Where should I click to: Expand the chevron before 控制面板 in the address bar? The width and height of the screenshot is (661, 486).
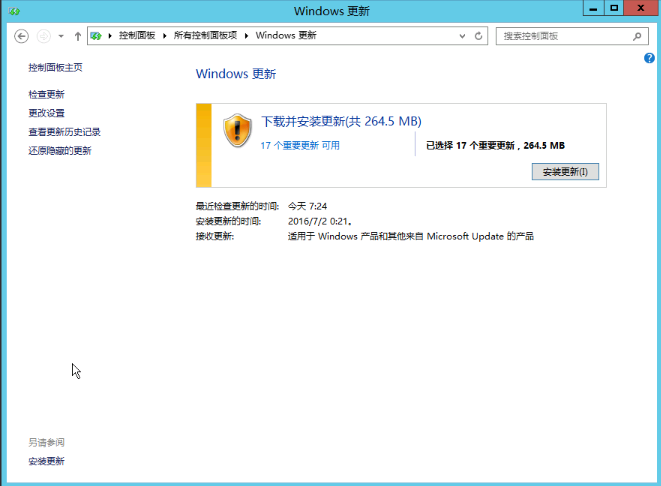coord(110,36)
